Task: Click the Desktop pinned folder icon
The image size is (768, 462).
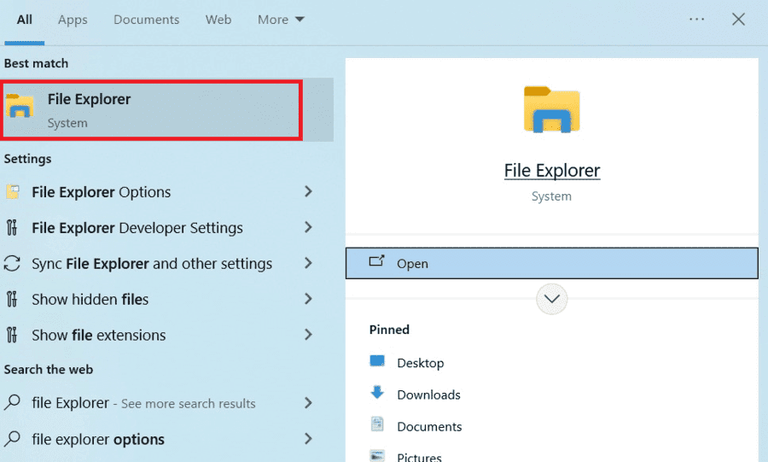Action: click(377, 361)
